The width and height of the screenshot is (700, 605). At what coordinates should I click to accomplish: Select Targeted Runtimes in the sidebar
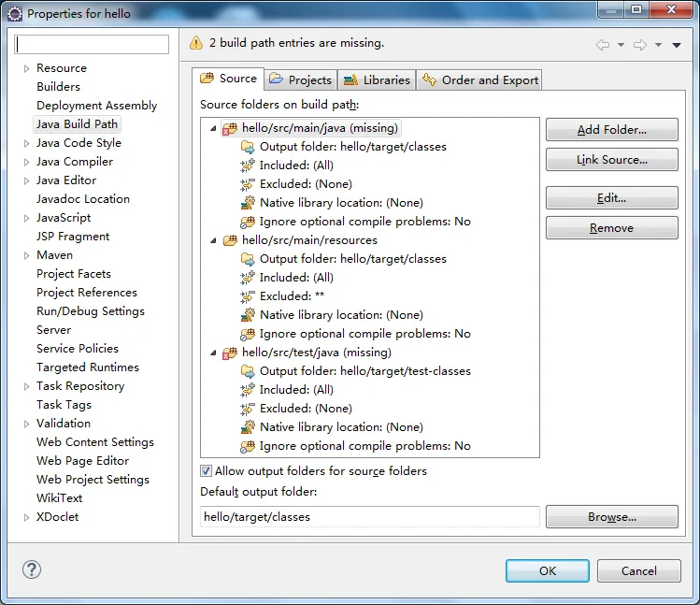(88, 367)
